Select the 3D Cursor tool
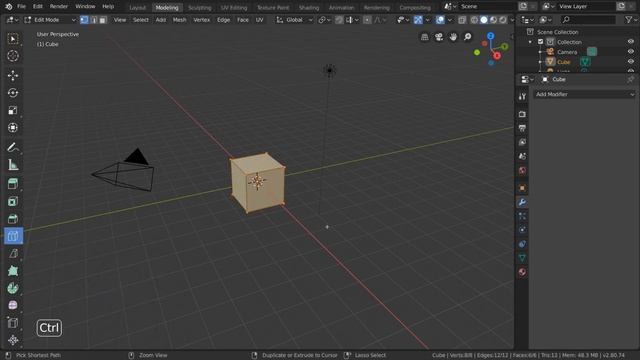The height and width of the screenshot is (360, 640). (x=13, y=56)
